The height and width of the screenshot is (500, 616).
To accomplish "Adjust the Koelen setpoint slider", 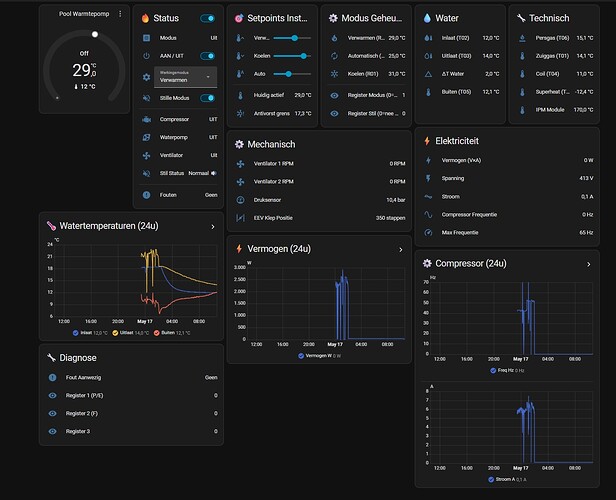I will point(292,56).
